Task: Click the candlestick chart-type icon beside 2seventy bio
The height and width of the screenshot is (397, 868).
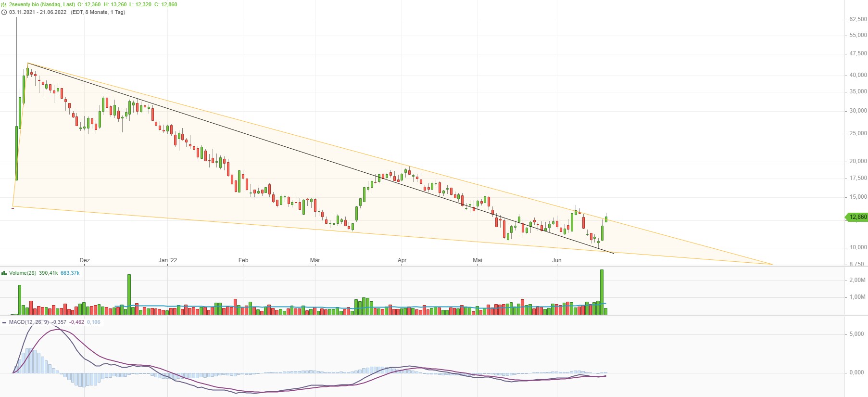Action: click(x=4, y=4)
